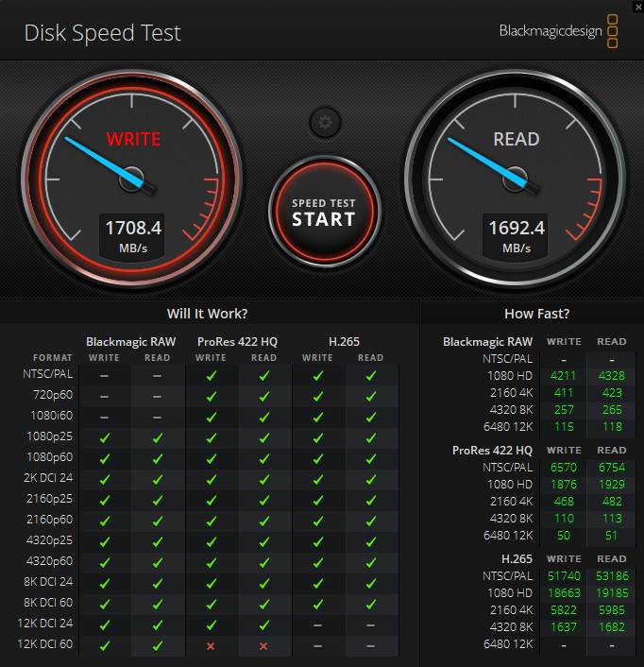
Task: Click the 2160p25 H.265 read checkmark
Action: pos(371,501)
